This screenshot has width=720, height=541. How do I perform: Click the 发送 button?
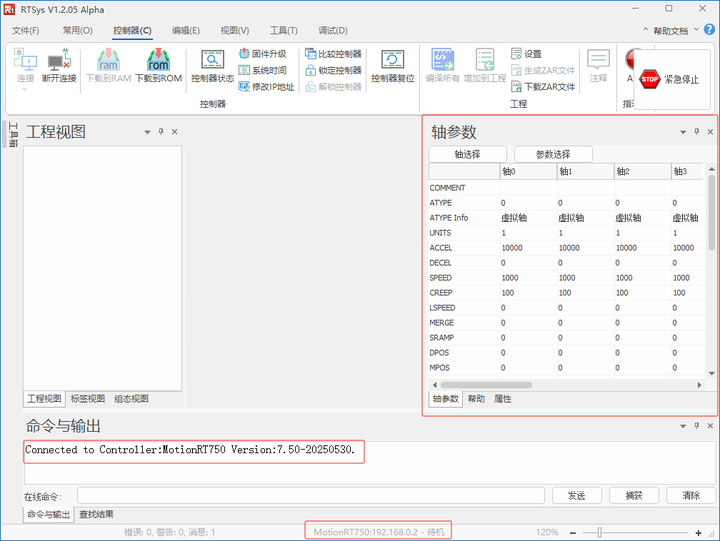click(x=576, y=496)
